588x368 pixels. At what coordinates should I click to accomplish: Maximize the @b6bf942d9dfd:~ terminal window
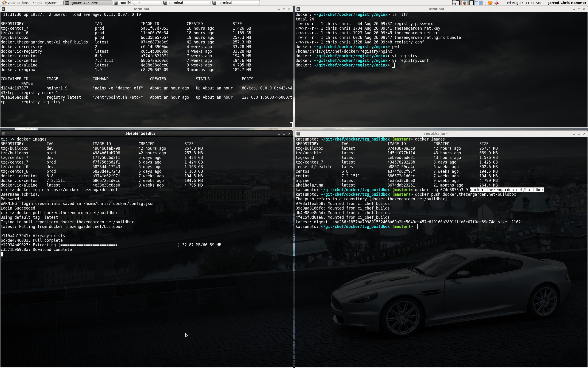point(284,134)
